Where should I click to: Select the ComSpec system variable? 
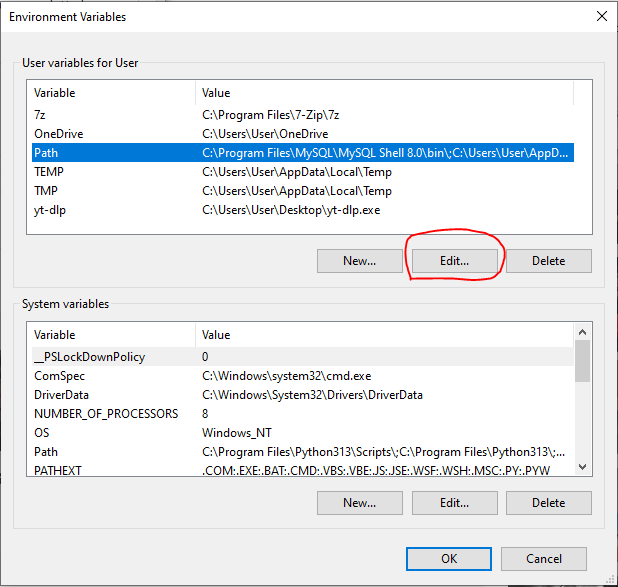click(x=303, y=376)
